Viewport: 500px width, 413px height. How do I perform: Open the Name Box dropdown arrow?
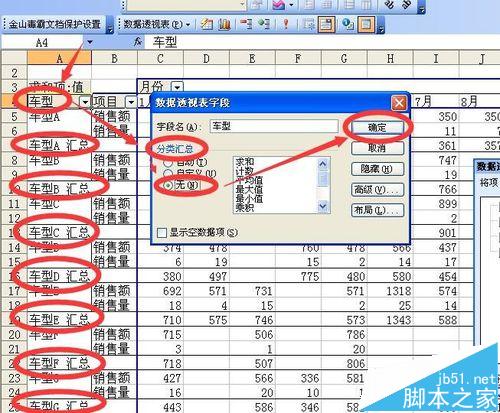tap(89, 42)
